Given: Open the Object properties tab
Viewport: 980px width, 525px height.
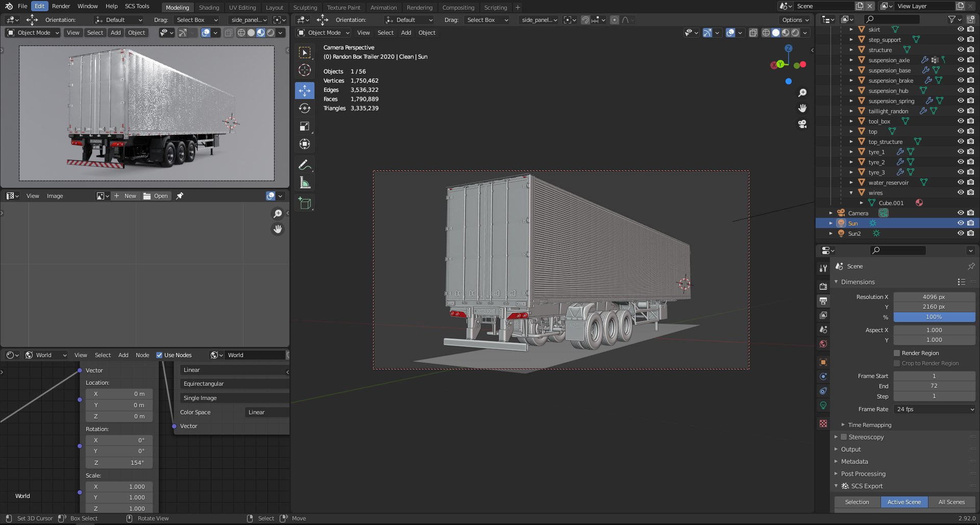Looking at the screenshot, I should pos(823,362).
